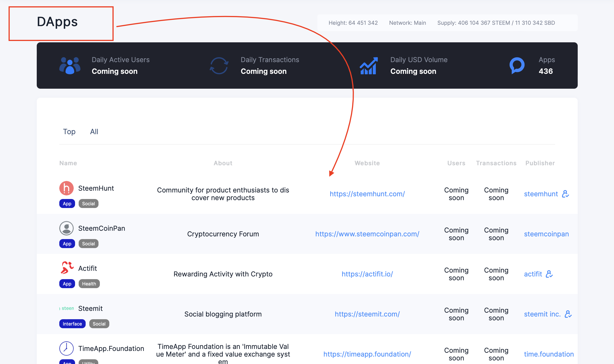Image resolution: width=614 pixels, height=364 pixels.
Task: Open the https://www.steemcoinpan.com/ website link
Action: coord(367,234)
